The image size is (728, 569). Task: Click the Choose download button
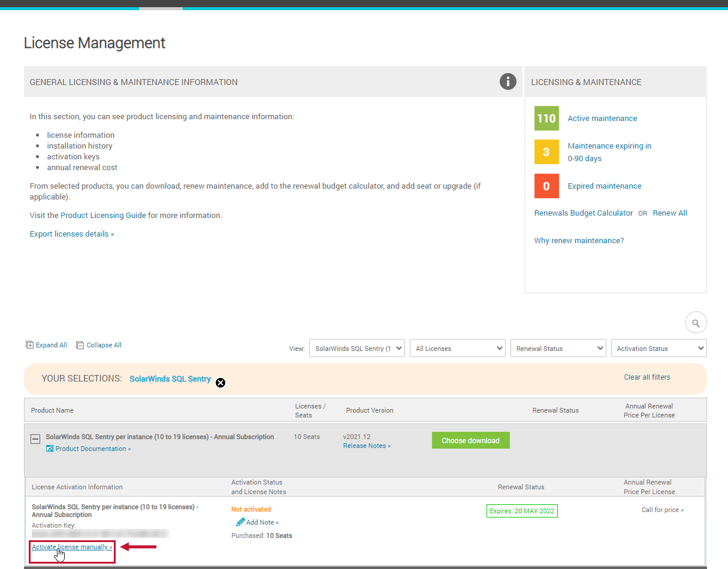pyautogui.click(x=470, y=440)
